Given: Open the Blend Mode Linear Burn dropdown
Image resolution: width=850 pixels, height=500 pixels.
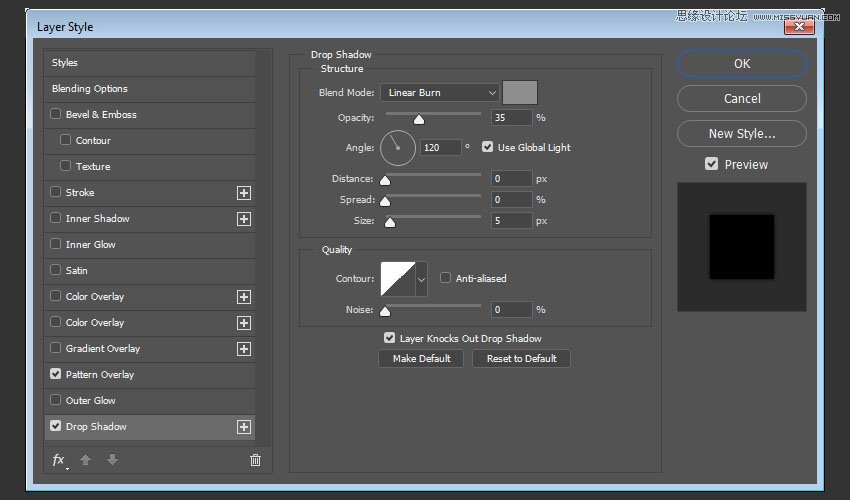Looking at the screenshot, I should point(439,93).
